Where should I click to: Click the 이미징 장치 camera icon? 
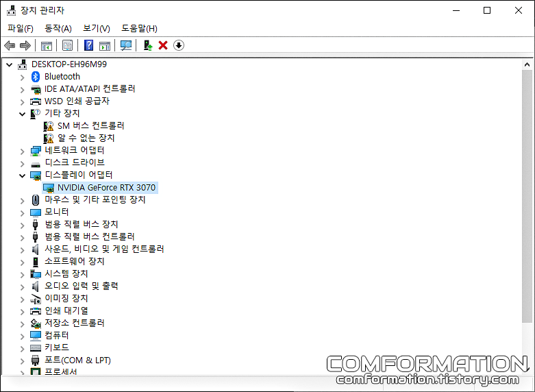pyautogui.click(x=36, y=299)
